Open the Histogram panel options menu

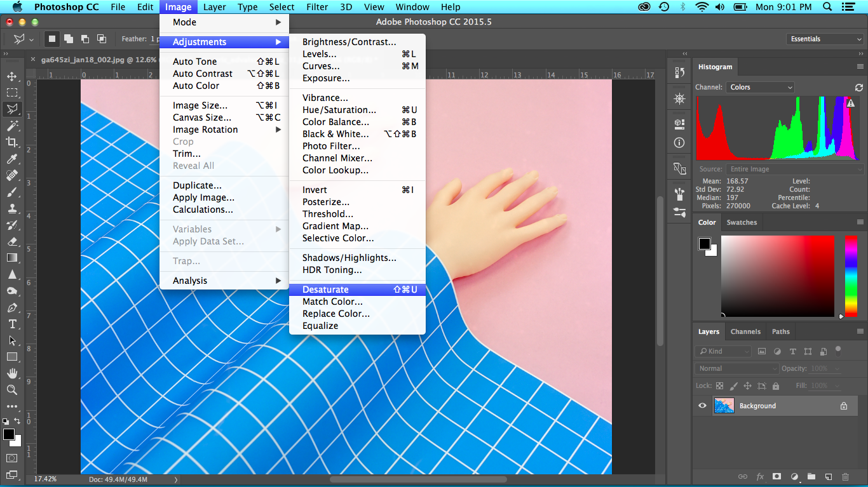coord(860,67)
